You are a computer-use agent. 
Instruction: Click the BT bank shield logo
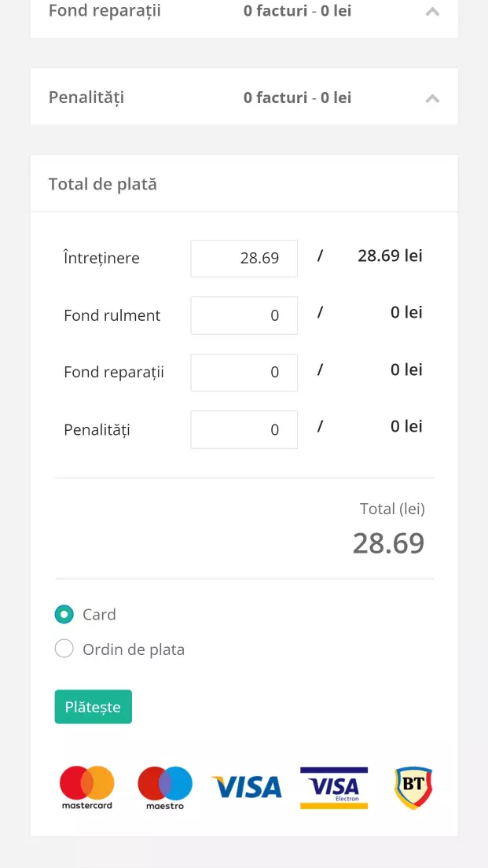click(x=413, y=788)
